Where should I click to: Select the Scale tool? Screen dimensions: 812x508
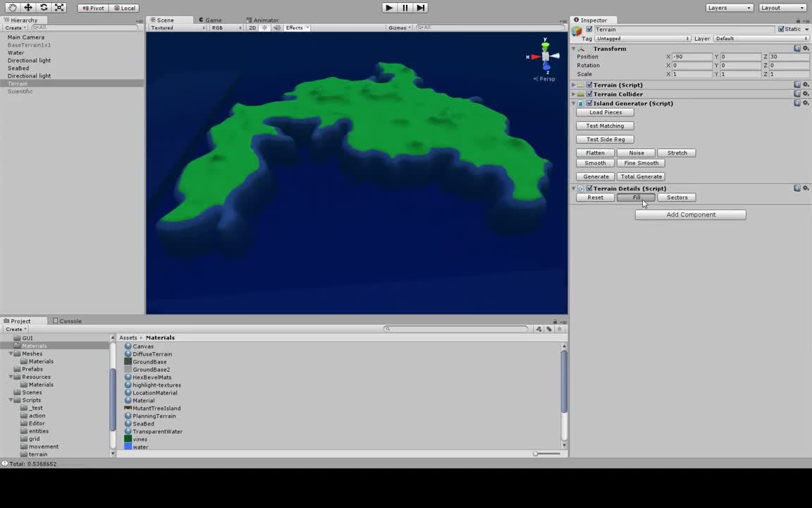(59, 8)
